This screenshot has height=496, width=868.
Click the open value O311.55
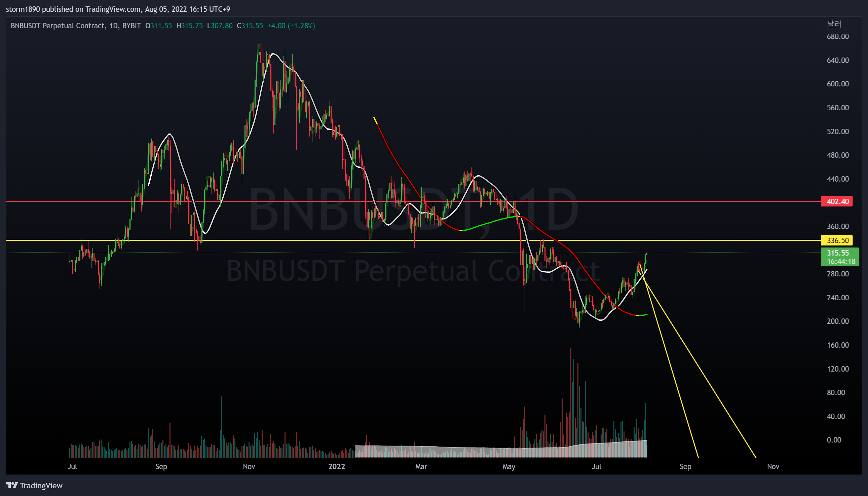[x=158, y=26]
